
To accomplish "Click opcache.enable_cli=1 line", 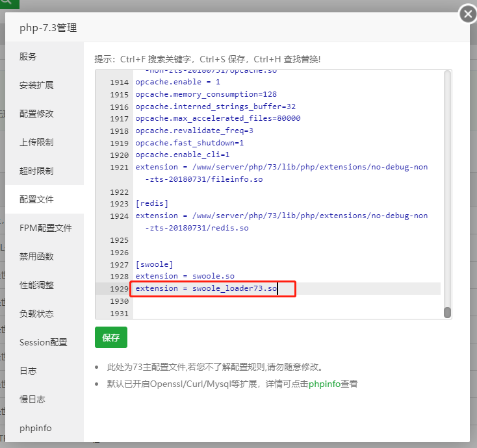I will (183, 155).
